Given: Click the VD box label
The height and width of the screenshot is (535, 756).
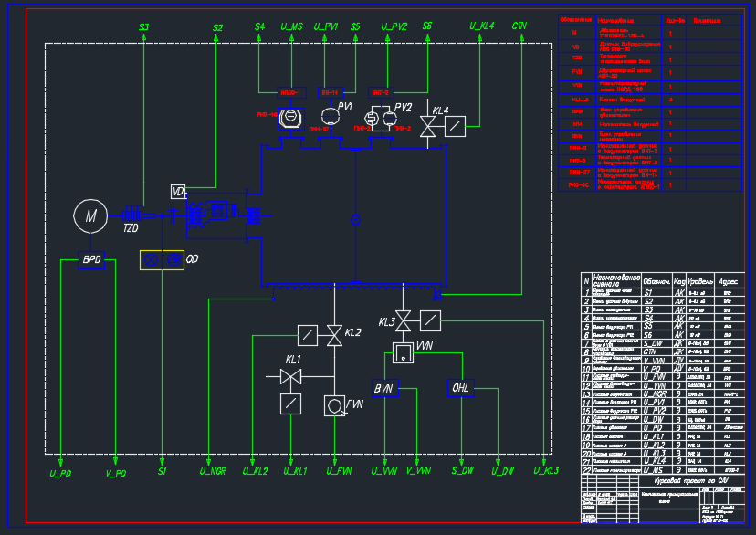Looking at the screenshot, I should click(178, 191).
